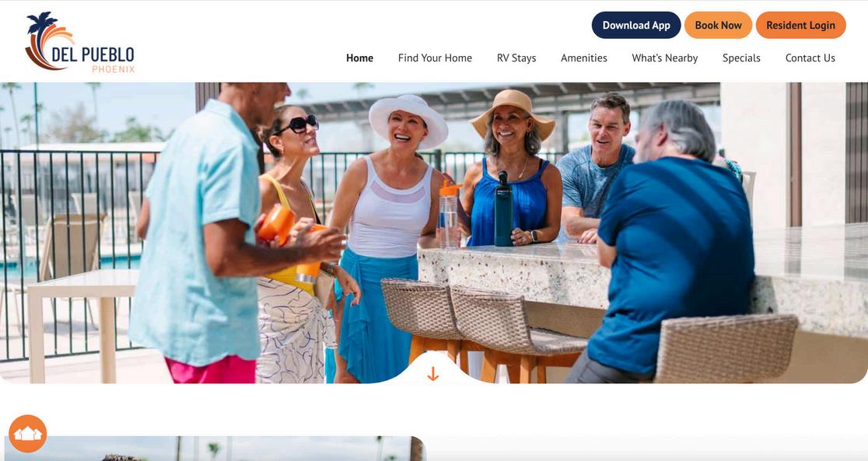Open the Resident Login button
Screen dimensions: 868x461
click(800, 26)
